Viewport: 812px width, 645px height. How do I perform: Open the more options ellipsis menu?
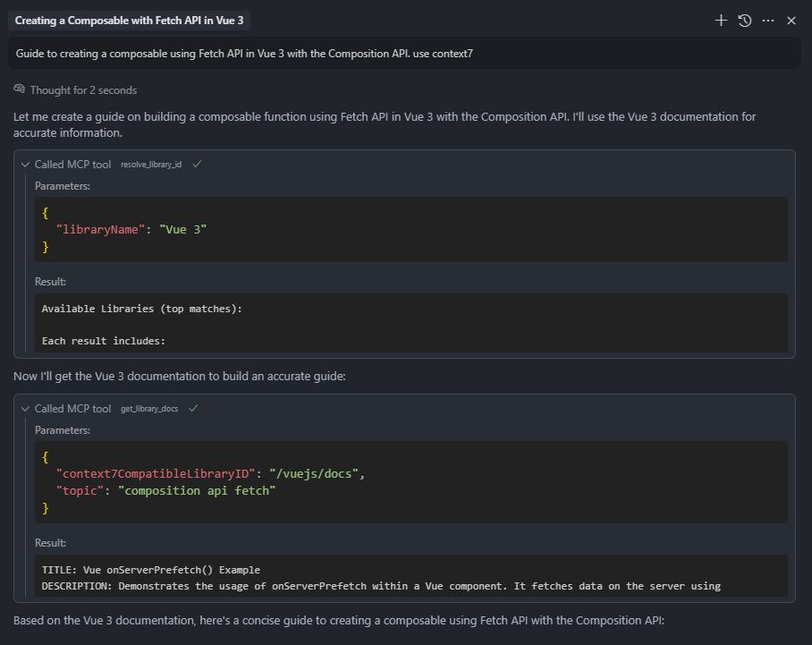coord(768,21)
